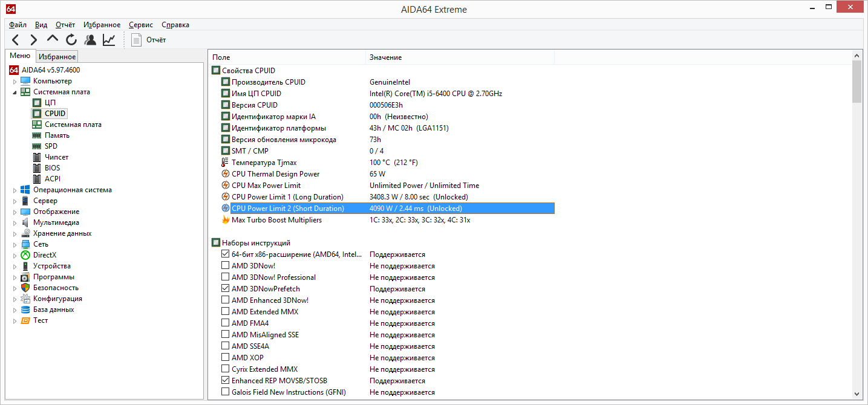The image size is (868, 405).
Task: Toggle the AMD FMA4 checkbox
Action: [226, 323]
